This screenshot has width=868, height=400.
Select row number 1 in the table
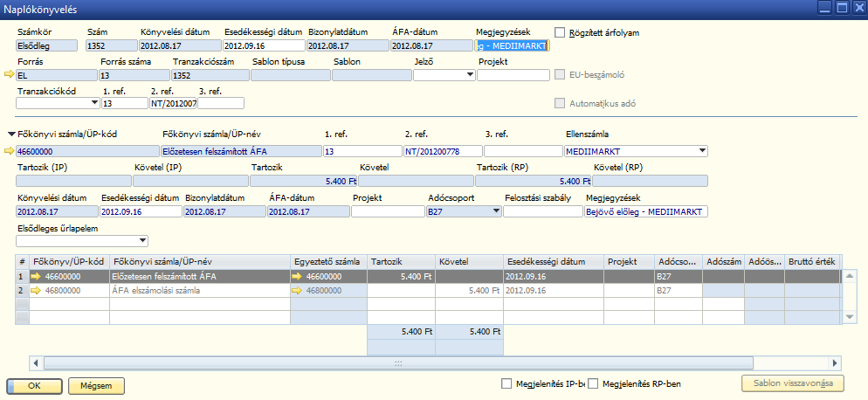pos(22,277)
